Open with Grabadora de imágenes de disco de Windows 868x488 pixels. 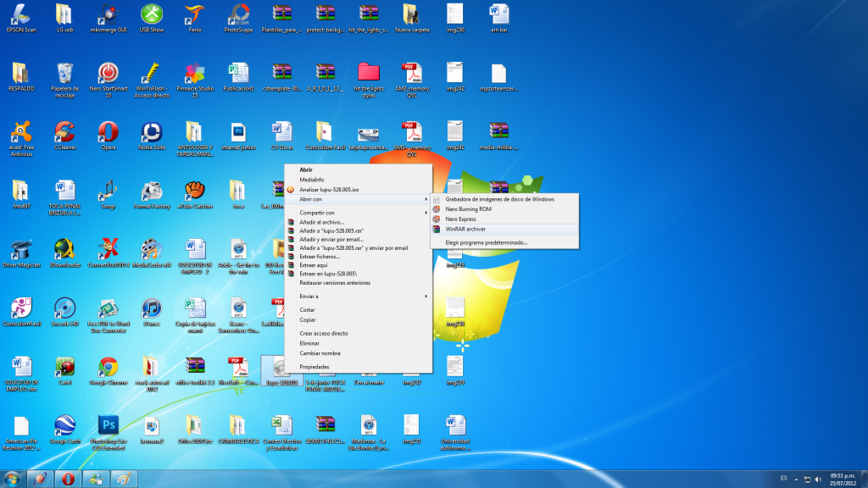coord(504,199)
